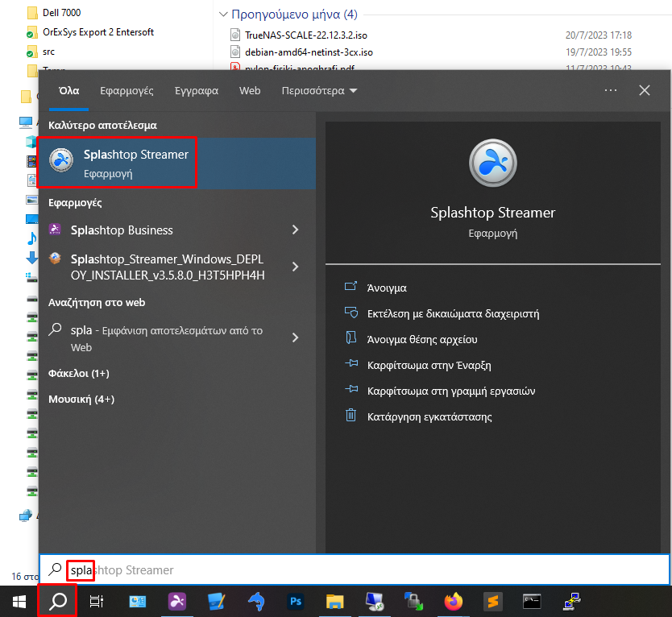Click the Splashtop Streamer title in preview pane

tap(493, 213)
